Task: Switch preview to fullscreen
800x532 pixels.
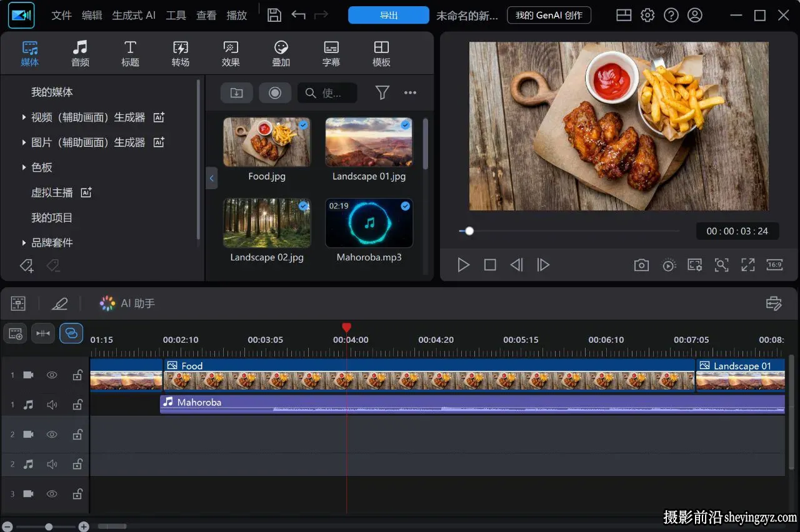Action: [x=748, y=265]
